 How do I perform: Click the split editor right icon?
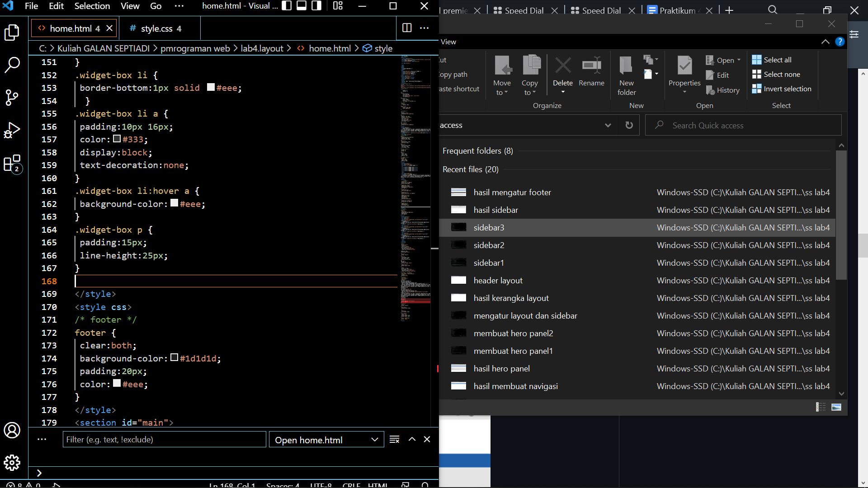407,28
